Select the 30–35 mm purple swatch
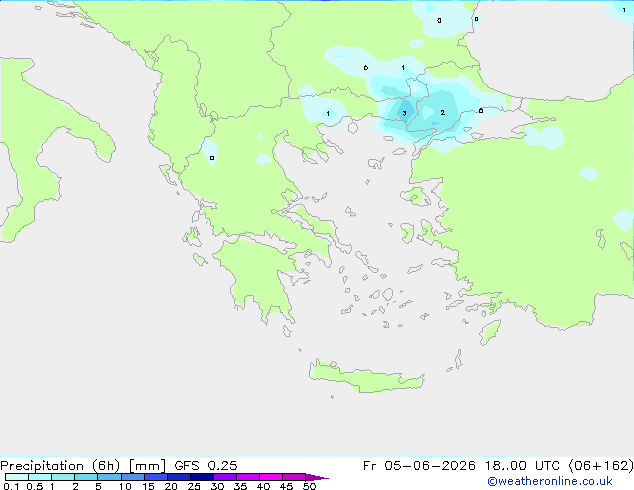 224,477
